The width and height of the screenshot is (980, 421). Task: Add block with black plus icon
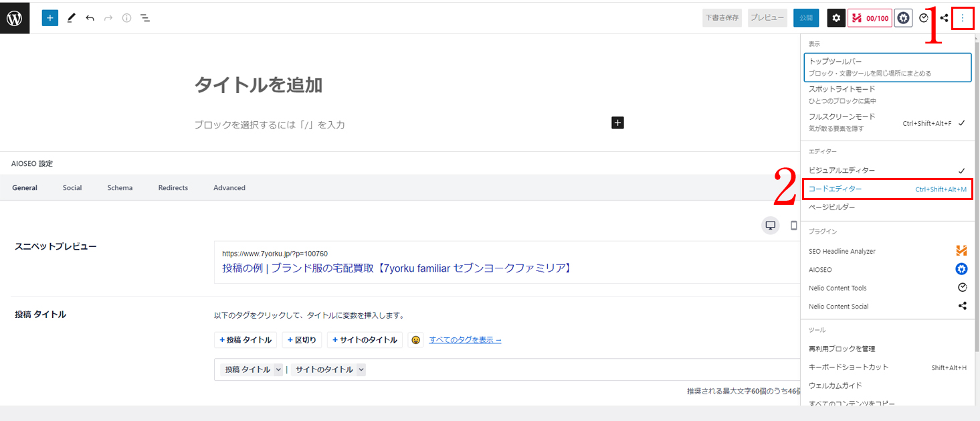pos(617,122)
